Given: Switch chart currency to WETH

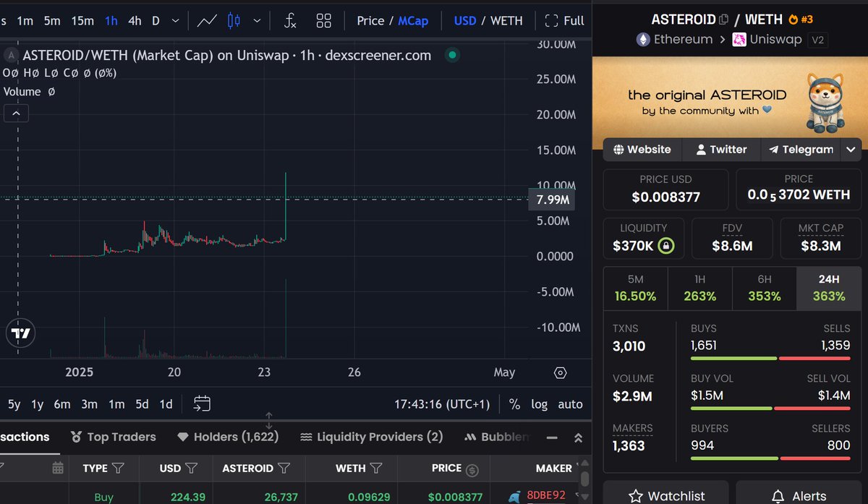Looking at the screenshot, I should [x=506, y=20].
